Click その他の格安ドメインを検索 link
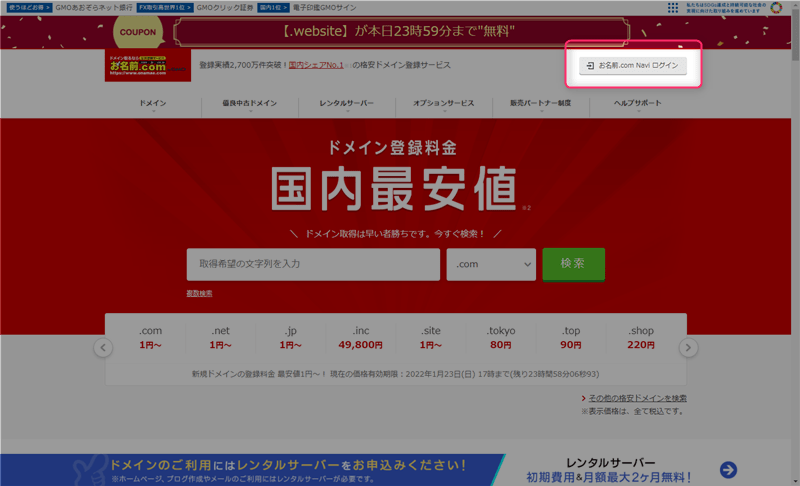The width and height of the screenshot is (800, 486). 637,398
